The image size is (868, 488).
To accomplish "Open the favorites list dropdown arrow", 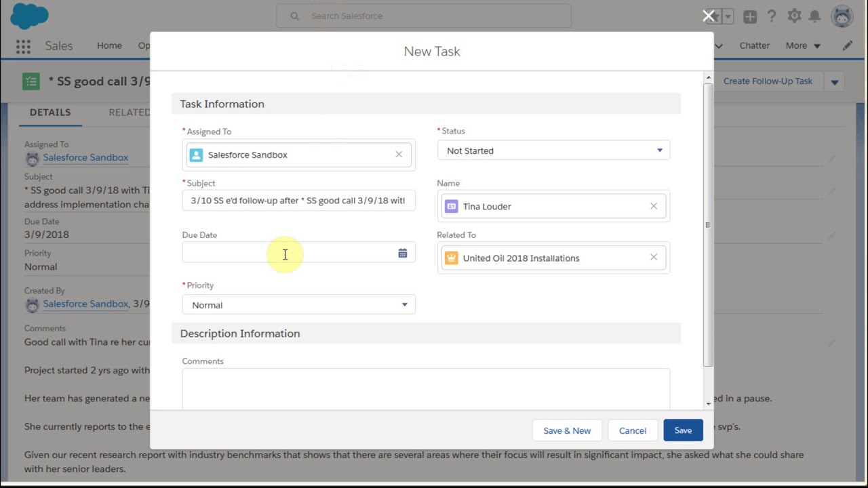I will pyautogui.click(x=728, y=16).
